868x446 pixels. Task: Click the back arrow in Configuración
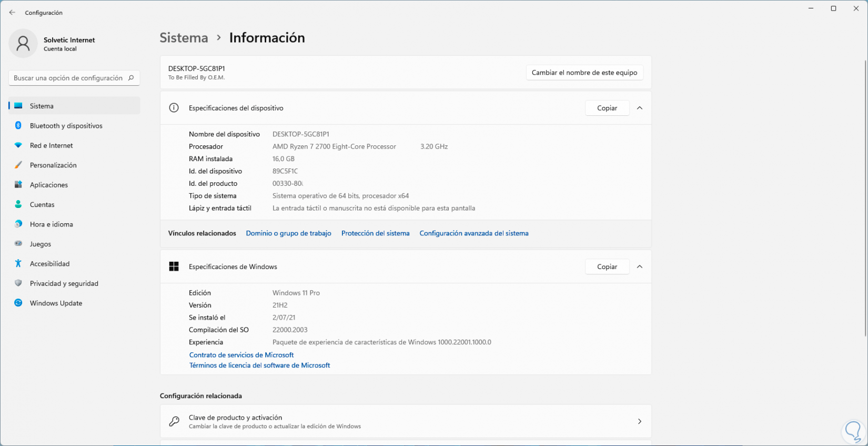pyautogui.click(x=12, y=13)
